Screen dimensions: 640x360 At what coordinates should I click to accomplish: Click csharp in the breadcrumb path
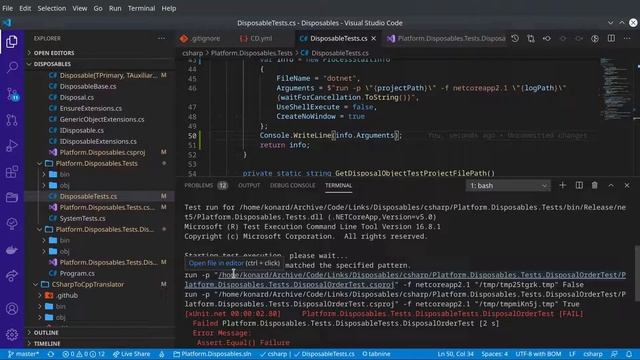192,53
